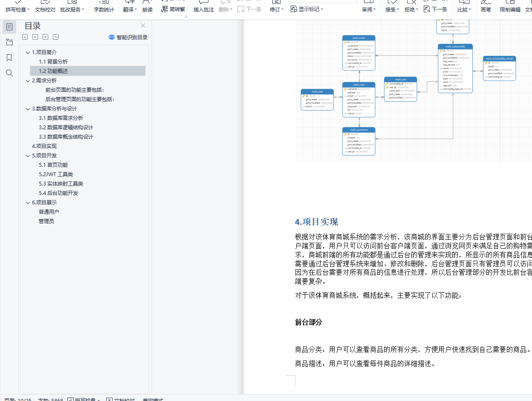The width and height of the screenshot is (532, 401).
Task: Select the 画笔 pen tool
Action: point(486,9)
